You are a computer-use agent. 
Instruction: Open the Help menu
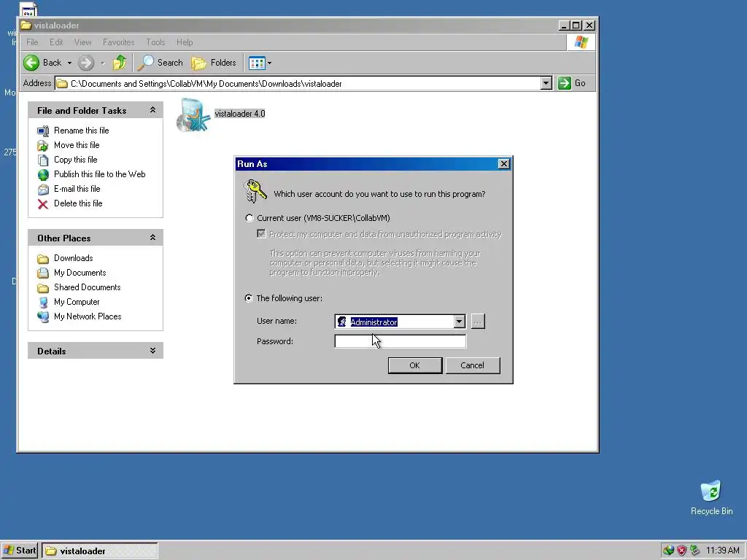185,42
